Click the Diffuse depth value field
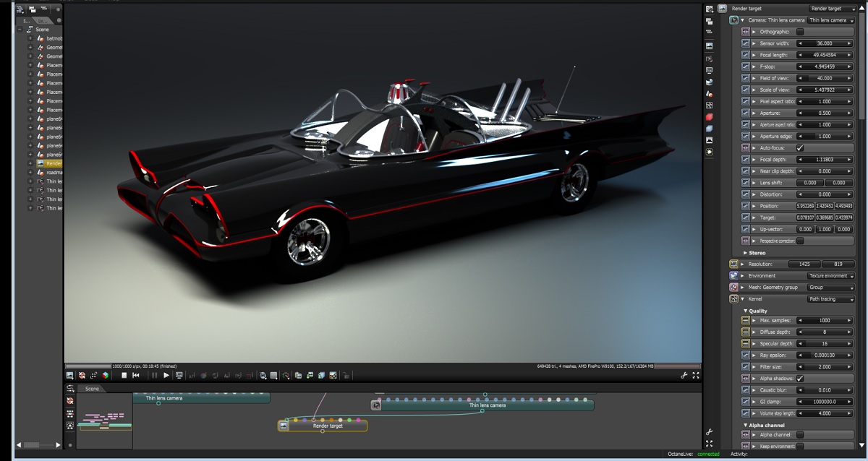 [824, 332]
